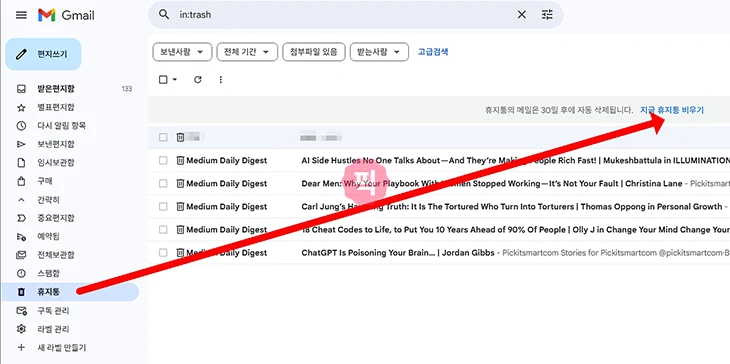This screenshot has width=730, height=364.
Task: Click trash icon on 18 Cheat Codes row
Action: (x=180, y=229)
